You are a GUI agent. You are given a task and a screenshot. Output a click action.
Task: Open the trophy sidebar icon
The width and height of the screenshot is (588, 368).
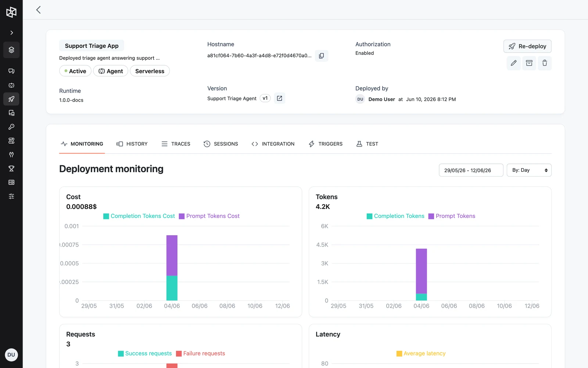(11, 169)
